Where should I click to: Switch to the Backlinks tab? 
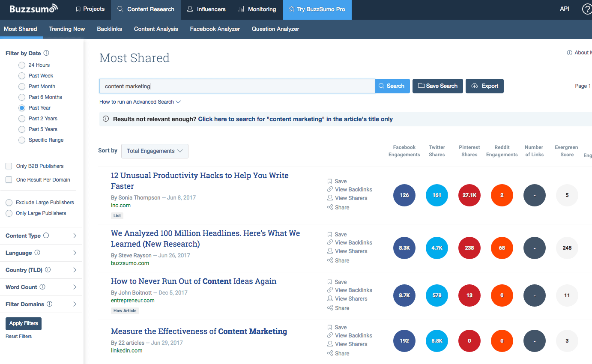click(x=110, y=29)
